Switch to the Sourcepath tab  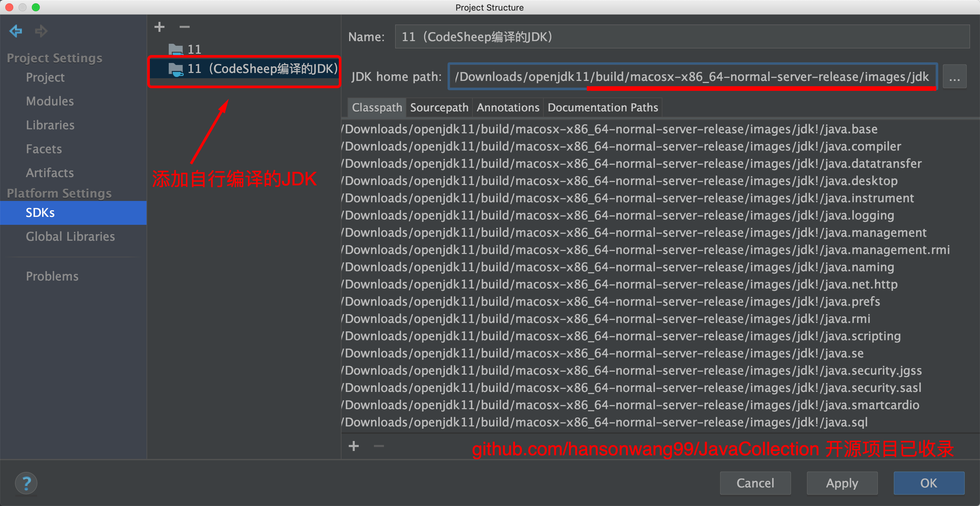(x=439, y=108)
